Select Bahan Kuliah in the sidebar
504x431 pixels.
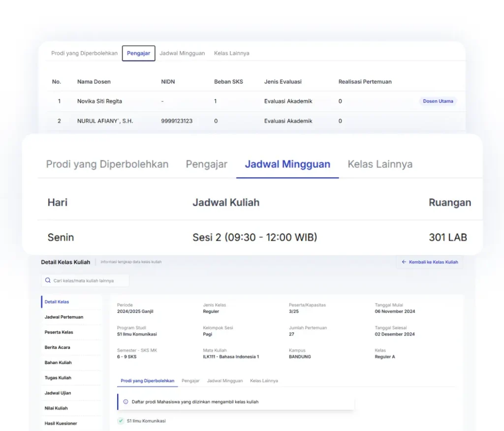coord(58,363)
